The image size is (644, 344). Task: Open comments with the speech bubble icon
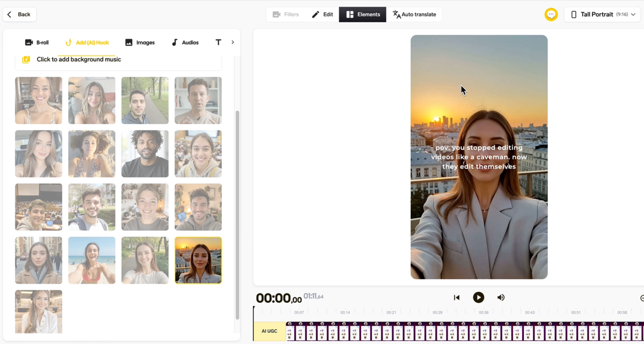551,14
